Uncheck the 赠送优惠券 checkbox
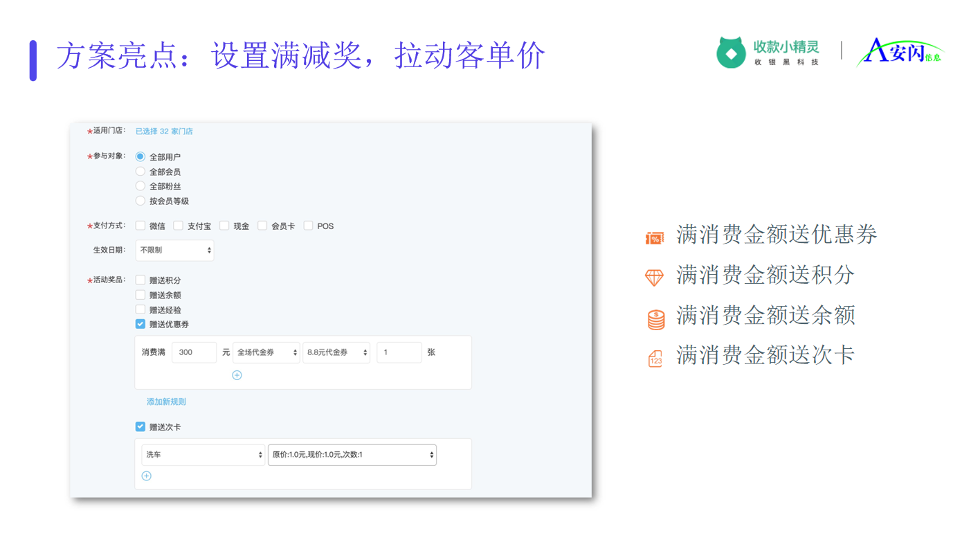This screenshot has height=551, width=980. [140, 324]
